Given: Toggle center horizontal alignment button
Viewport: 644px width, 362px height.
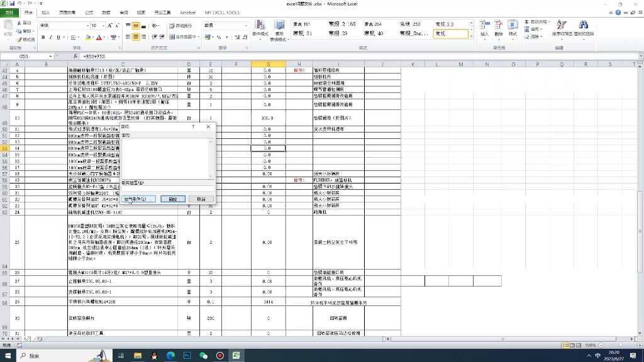Looking at the screenshot, I should point(136,37).
